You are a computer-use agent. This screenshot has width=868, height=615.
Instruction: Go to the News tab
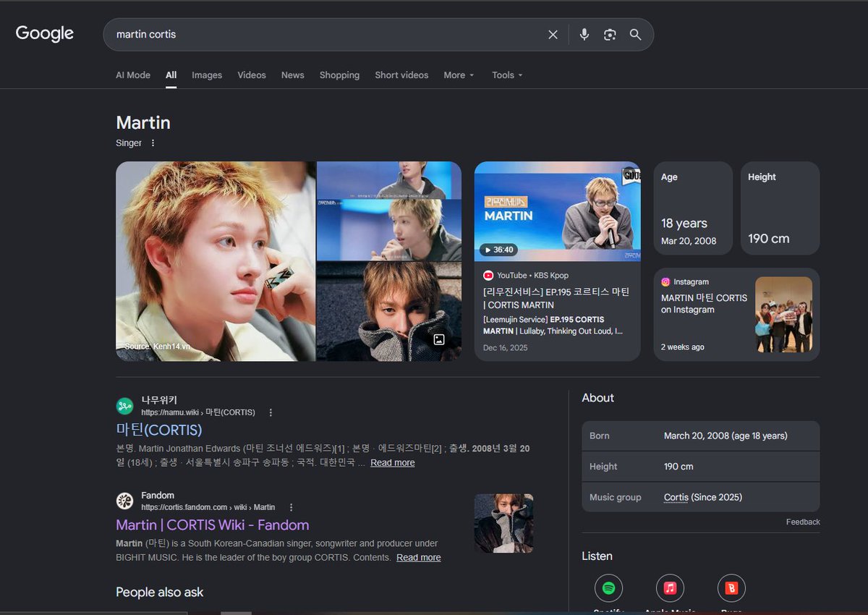tap(293, 75)
